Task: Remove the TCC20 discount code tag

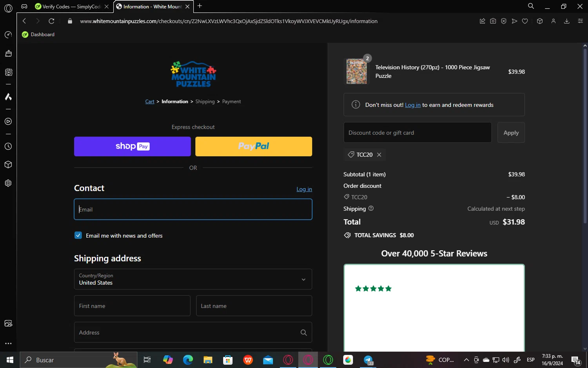Action: (x=379, y=155)
